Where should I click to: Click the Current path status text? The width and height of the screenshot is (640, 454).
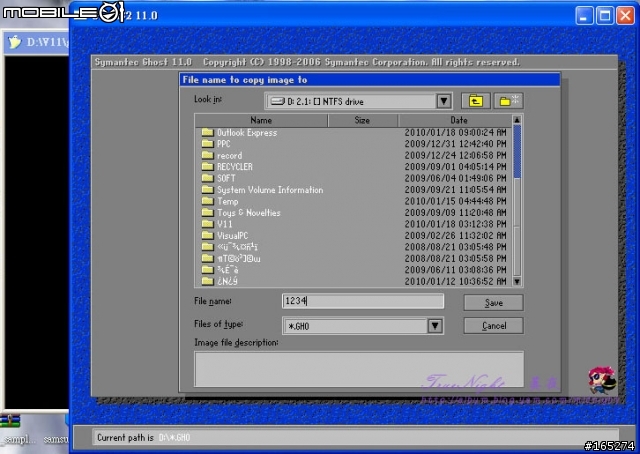pyautogui.click(x=143, y=438)
